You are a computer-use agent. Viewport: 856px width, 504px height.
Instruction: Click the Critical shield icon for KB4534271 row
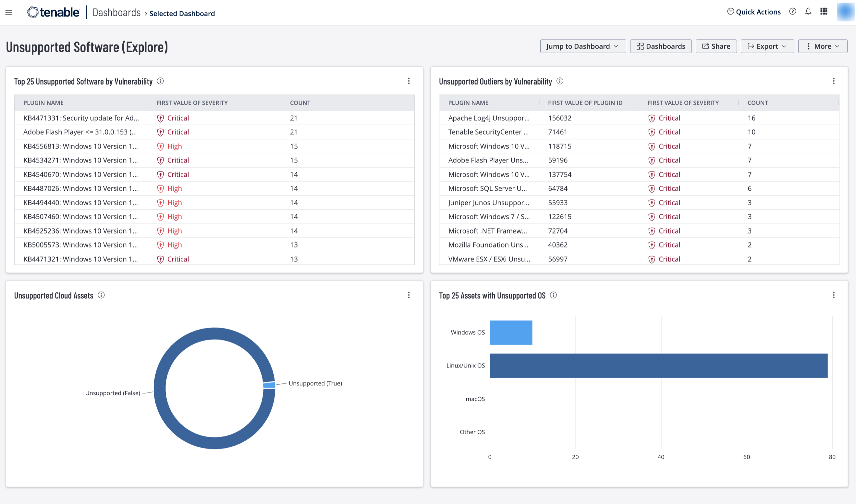click(161, 160)
